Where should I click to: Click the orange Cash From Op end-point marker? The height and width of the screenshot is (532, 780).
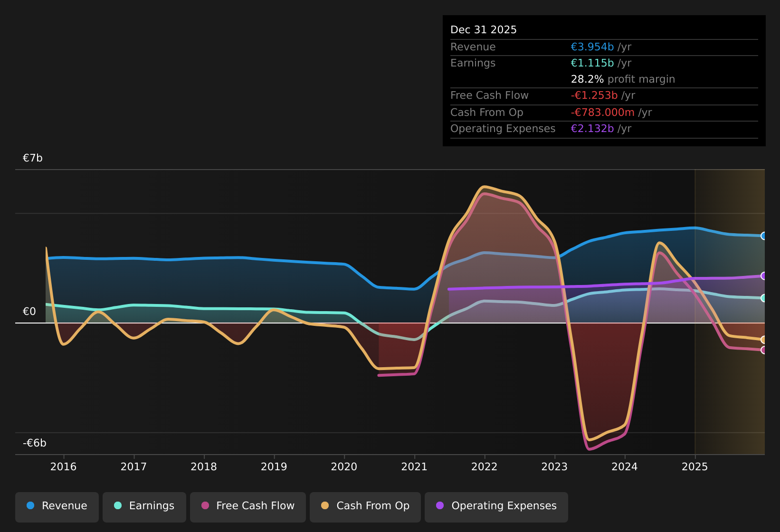click(x=764, y=340)
